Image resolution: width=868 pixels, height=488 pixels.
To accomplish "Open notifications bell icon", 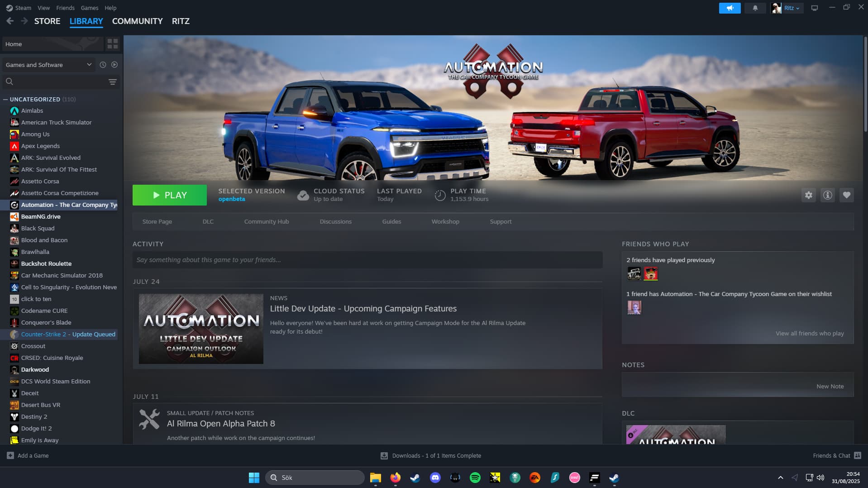I will click(755, 8).
